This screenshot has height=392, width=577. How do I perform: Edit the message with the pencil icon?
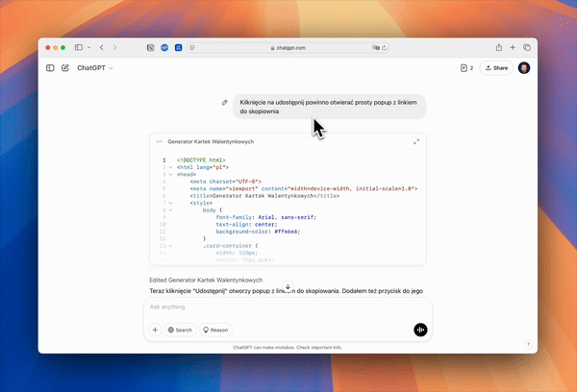click(224, 103)
